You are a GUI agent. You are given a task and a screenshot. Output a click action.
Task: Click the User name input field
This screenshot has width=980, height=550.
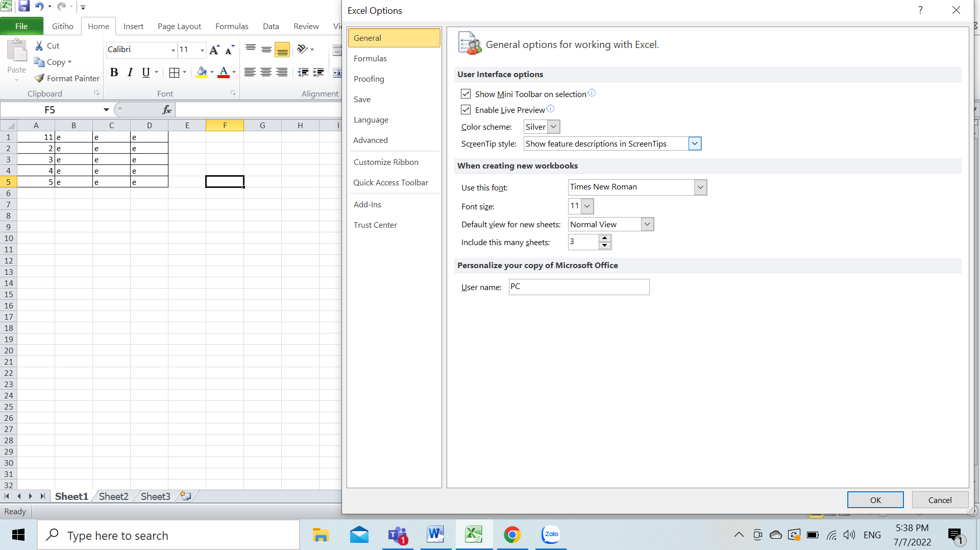point(579,287)
